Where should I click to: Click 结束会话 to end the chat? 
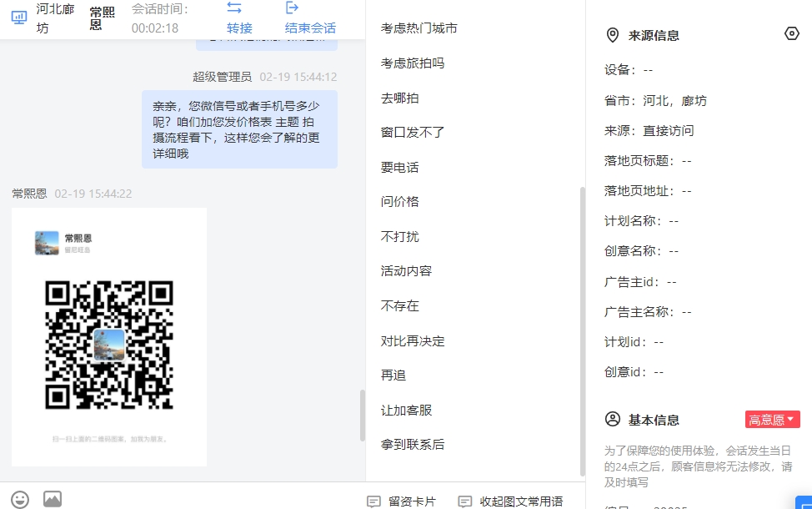pyautogui.click(x=310, y=28)
